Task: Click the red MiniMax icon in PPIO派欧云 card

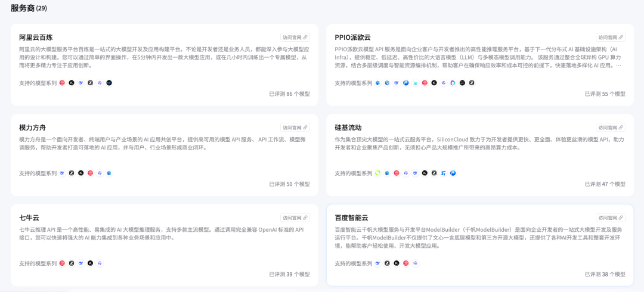Action: [x=425, y=83]
